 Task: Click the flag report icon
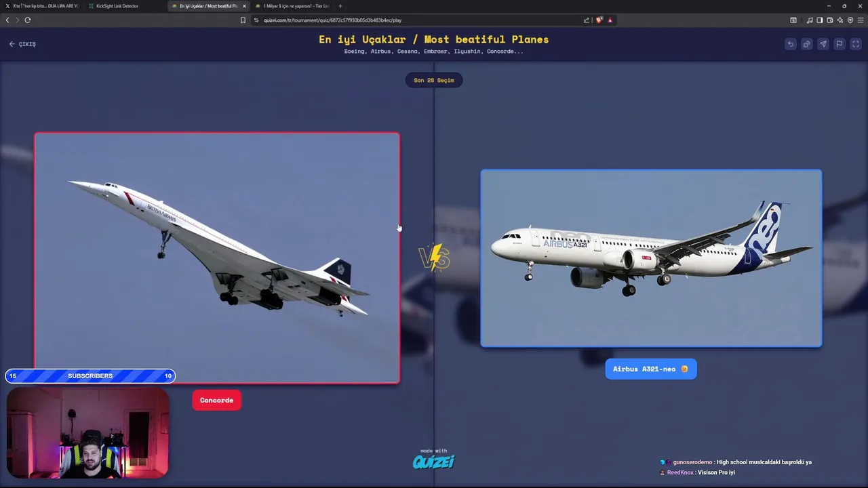(839, 44)
